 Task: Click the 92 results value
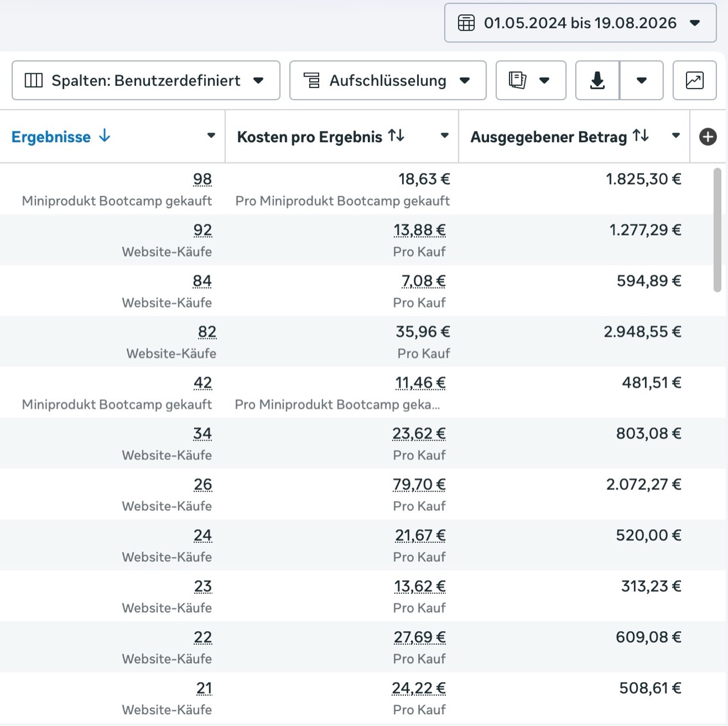[202, 230]
